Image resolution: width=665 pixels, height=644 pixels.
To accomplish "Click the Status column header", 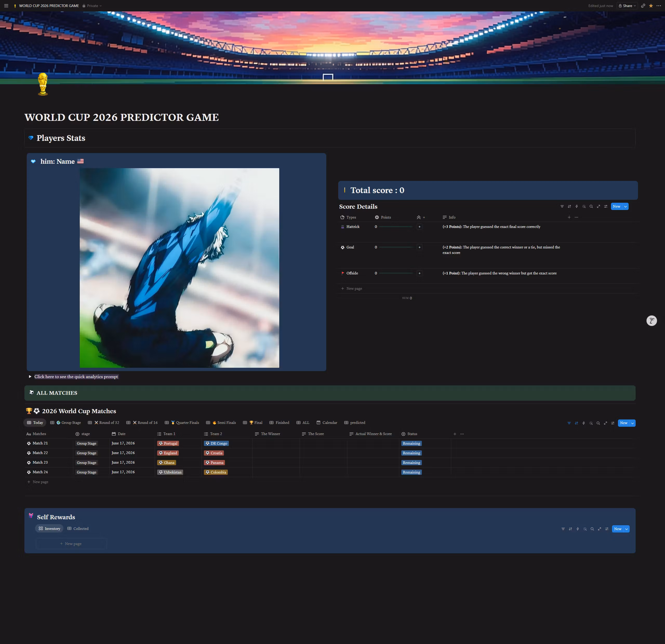I will click(409, 434).
